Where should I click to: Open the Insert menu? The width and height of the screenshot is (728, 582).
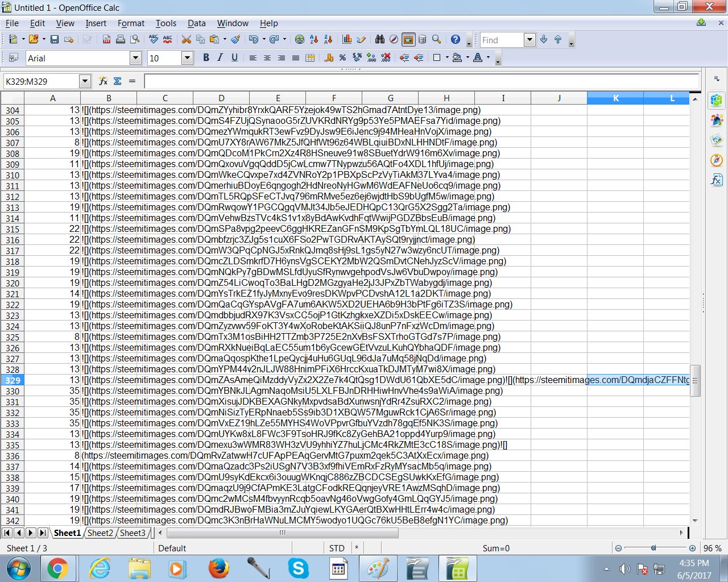pos(96,23)
